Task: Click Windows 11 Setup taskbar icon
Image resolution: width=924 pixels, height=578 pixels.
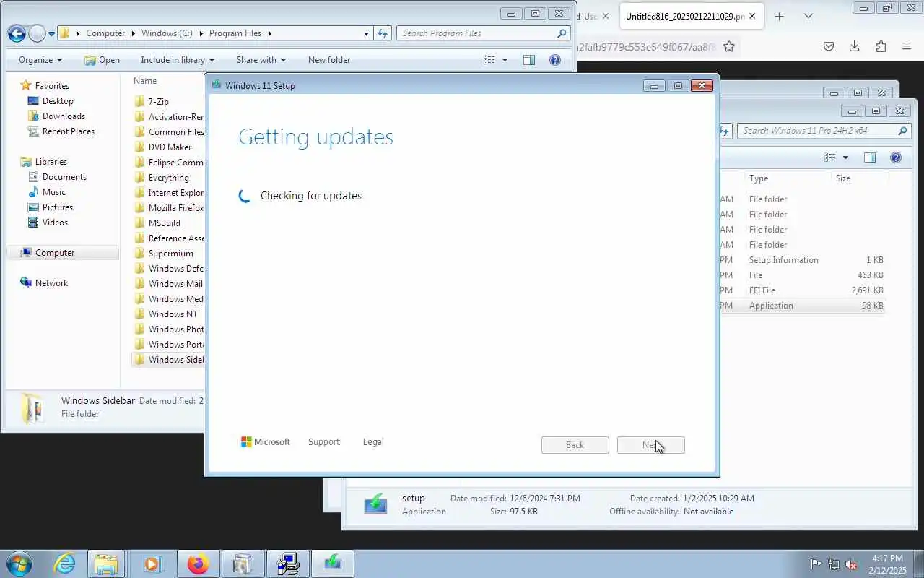Action: (332, 564)
